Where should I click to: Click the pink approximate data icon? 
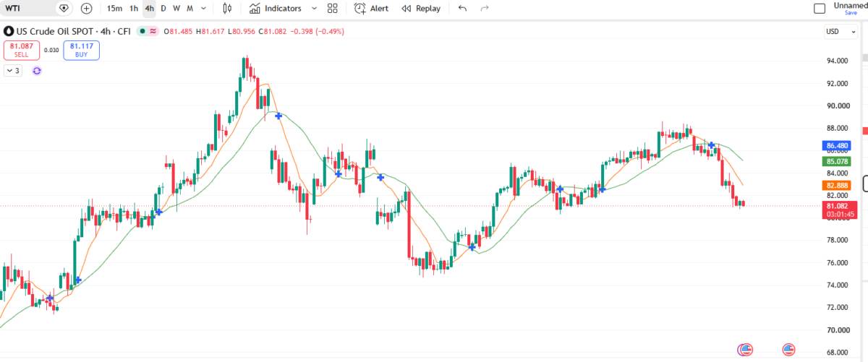click(x=153, y=31)
